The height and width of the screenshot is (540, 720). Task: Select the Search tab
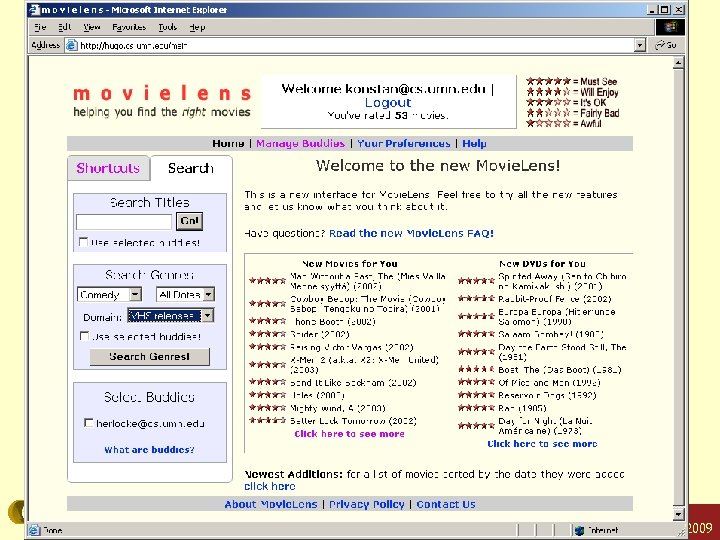click(x=191, y=168)
